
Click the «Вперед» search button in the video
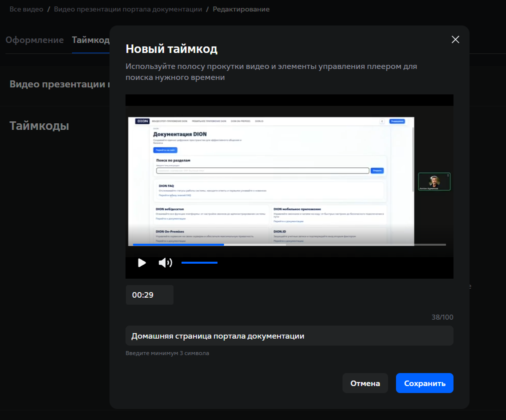377,170
